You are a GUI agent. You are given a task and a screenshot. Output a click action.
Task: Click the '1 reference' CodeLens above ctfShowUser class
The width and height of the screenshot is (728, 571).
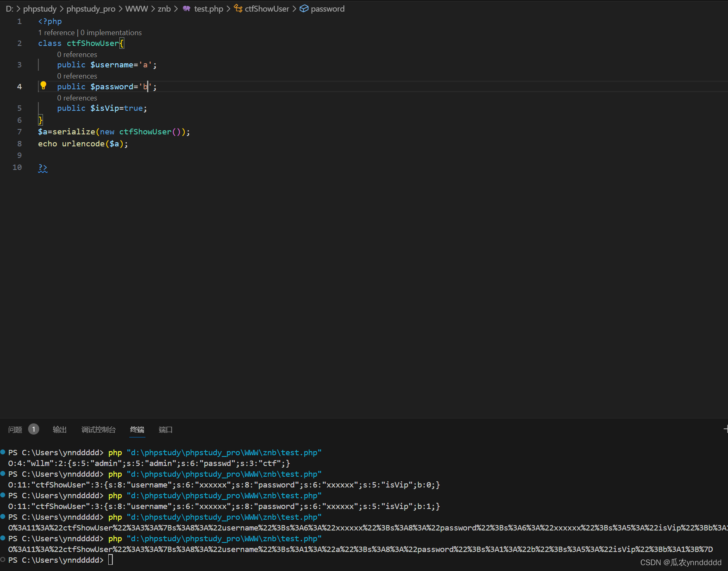coord(56,32)
